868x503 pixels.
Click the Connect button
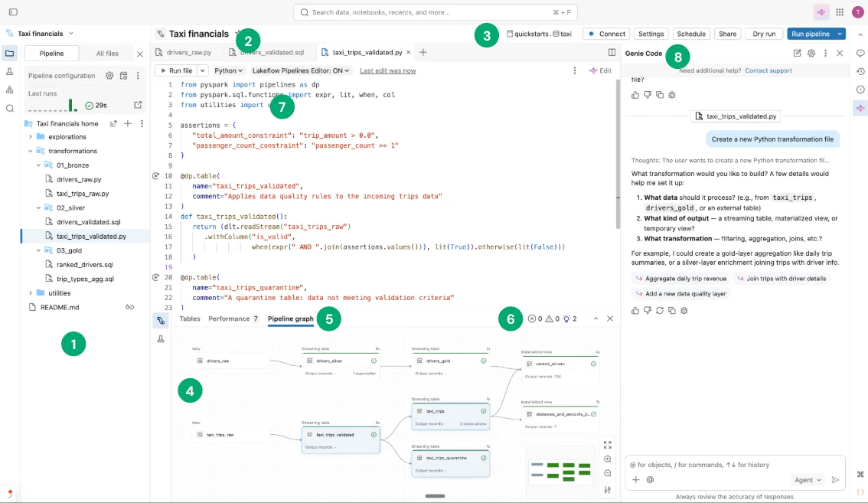606,34
